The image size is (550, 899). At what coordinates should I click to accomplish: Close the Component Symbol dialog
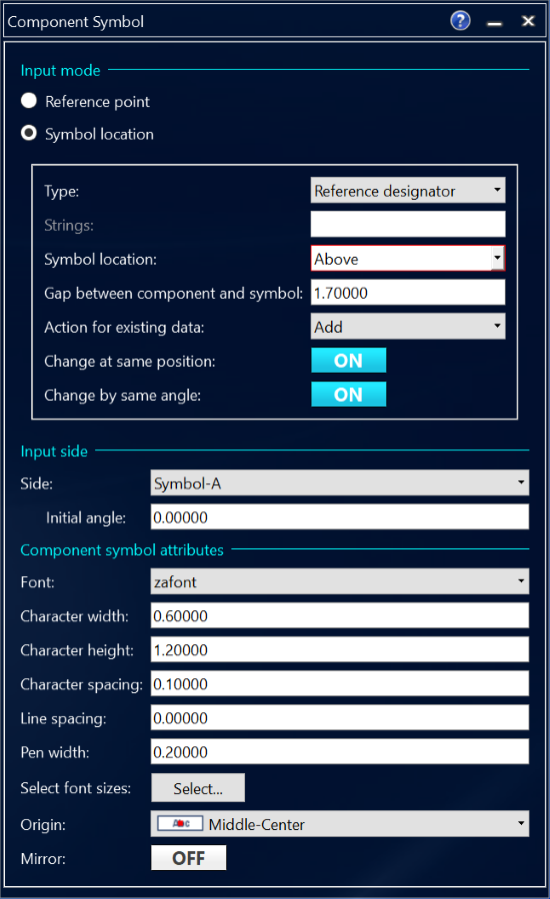[528, 21]
